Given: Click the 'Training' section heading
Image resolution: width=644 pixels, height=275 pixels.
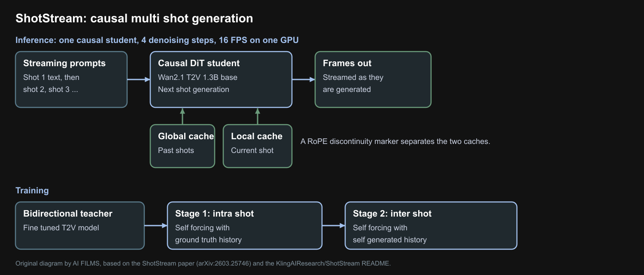Looking at the screenshot, I should (32, 191).
